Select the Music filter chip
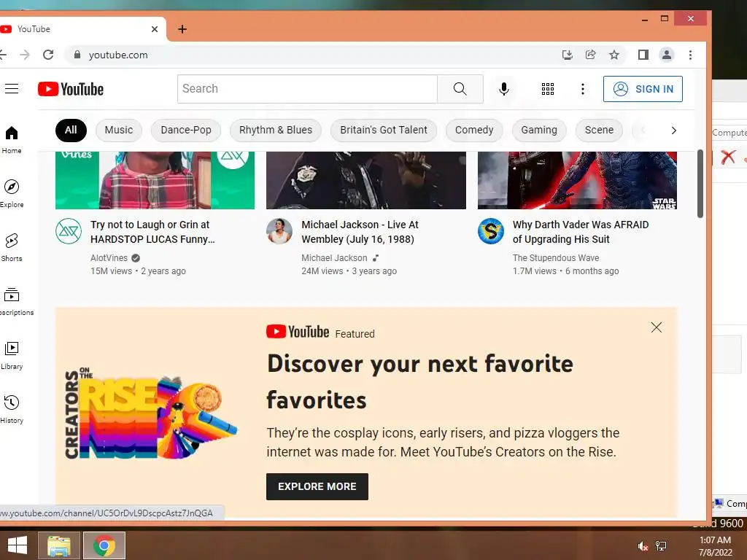 [x=119, y=130]
